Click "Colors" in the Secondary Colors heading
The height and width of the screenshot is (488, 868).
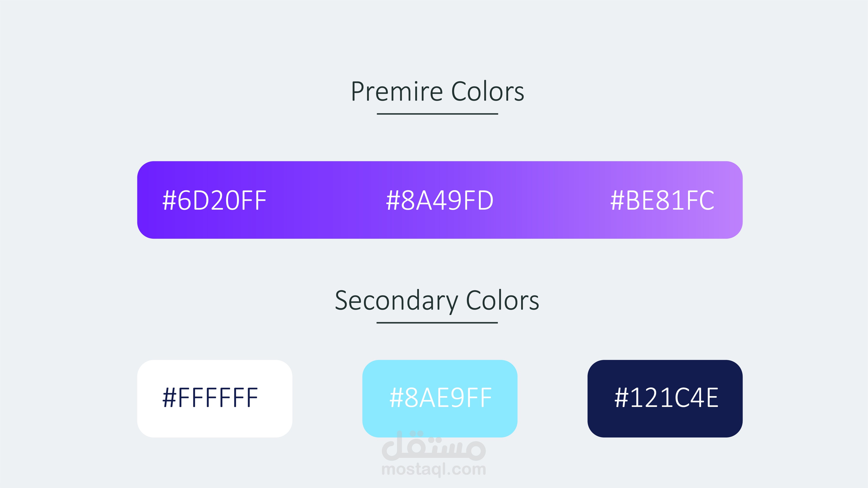[502, 301]
